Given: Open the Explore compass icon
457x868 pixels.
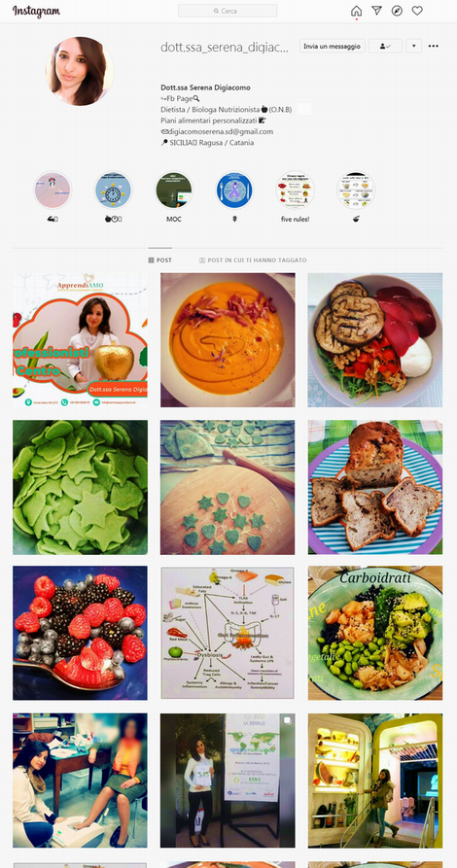Looking at the screenshot, I should [x=397, y=11].
